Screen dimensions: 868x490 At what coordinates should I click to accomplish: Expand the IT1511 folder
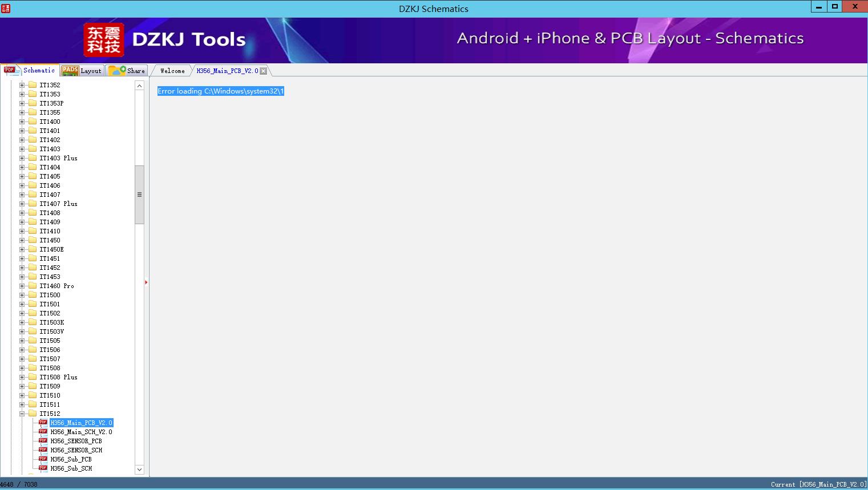(x=22, y=404)
